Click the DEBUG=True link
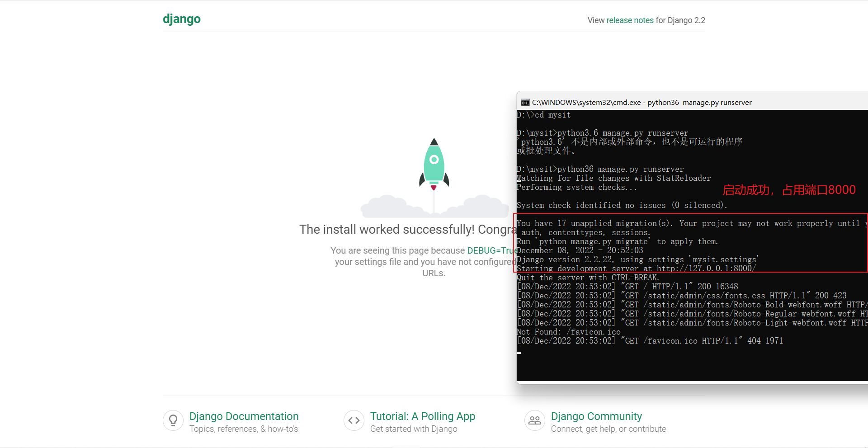Screen dimensions: 868x448 (x=492, y=250)
